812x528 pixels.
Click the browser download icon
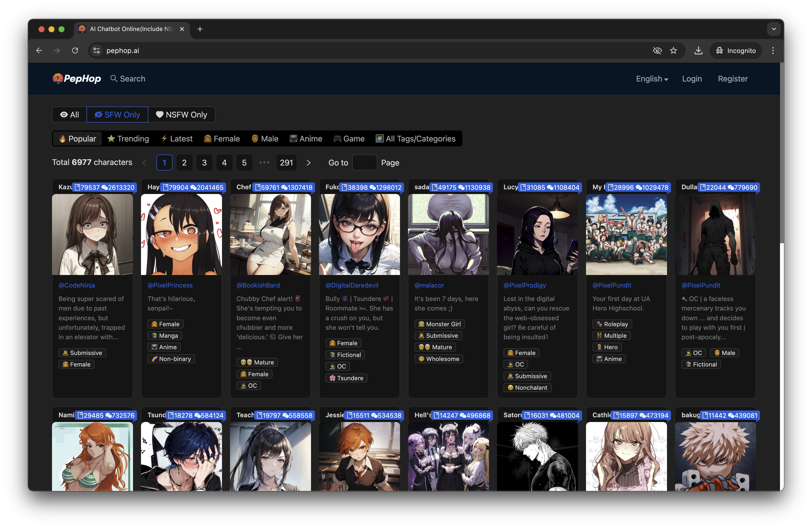coord(698,50)
